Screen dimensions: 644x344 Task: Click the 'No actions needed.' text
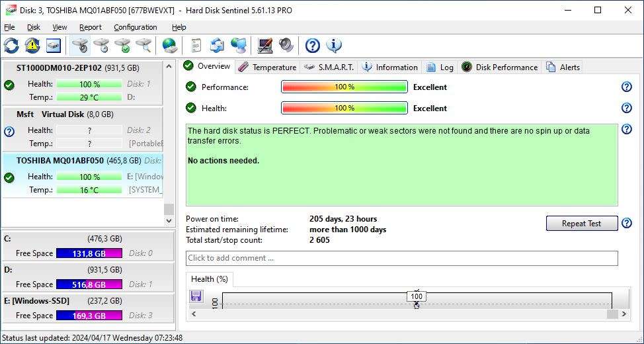click(223, 161)
